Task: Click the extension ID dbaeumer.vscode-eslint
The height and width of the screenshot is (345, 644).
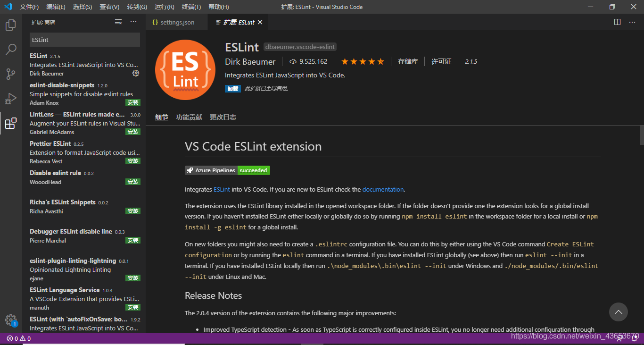Action: [300, 47]
